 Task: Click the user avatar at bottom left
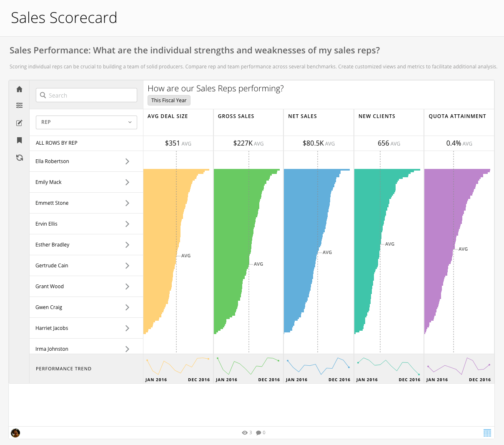(15, 433)
